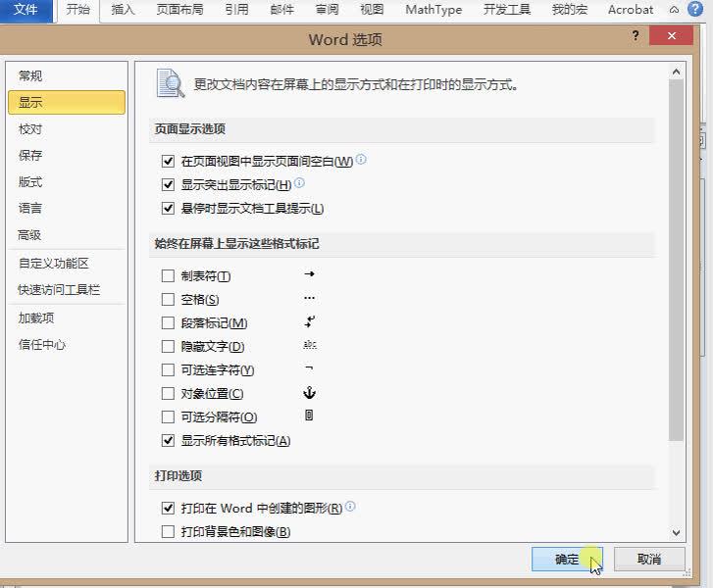
Task: Open 加载项 options page
Action: tap(67, 318)
